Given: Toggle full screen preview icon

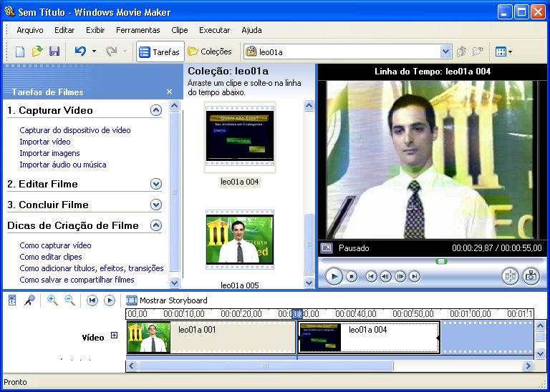Looking at the screenshot, I should click(x=327, y=248).
